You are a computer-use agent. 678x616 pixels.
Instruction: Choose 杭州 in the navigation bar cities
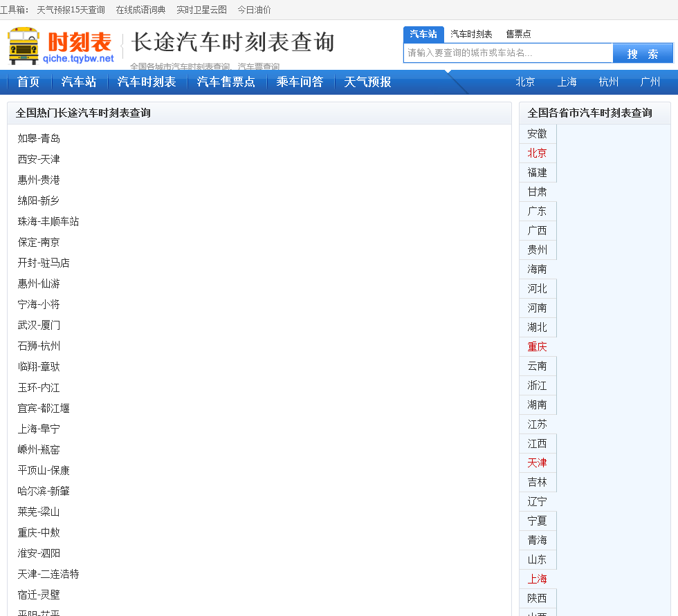(x=608, y=82)
